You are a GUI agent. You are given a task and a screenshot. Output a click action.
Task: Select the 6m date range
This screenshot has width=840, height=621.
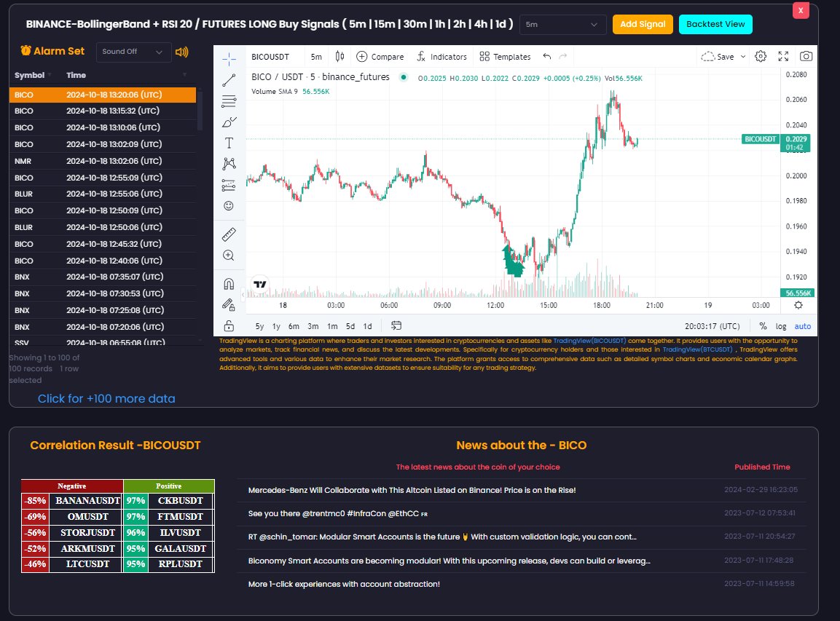(294, 326)
